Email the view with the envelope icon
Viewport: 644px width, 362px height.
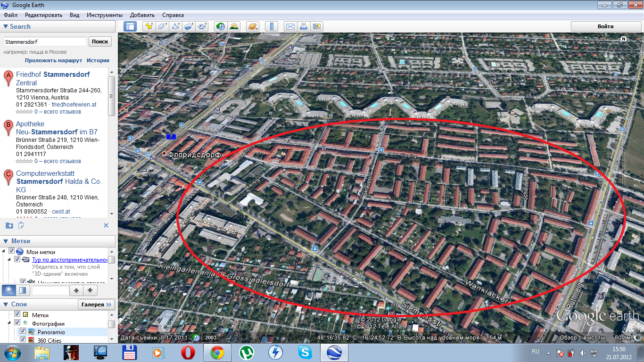pos(290,26)
